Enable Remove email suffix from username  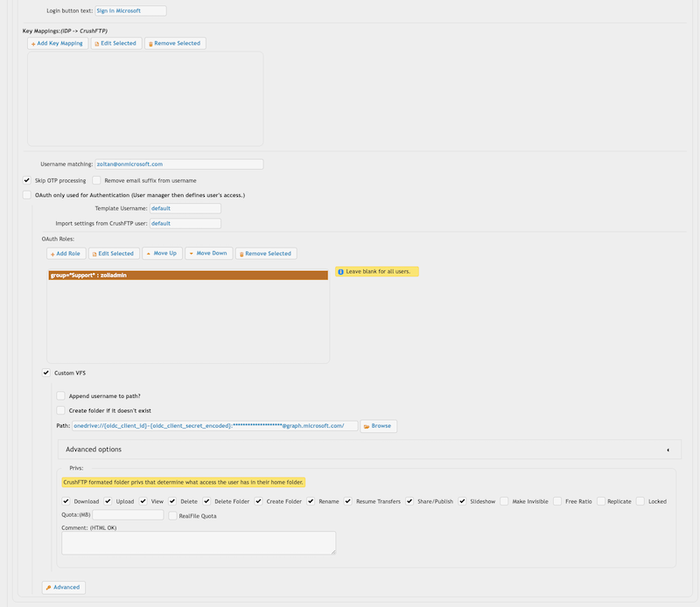[x=97, y=180]
